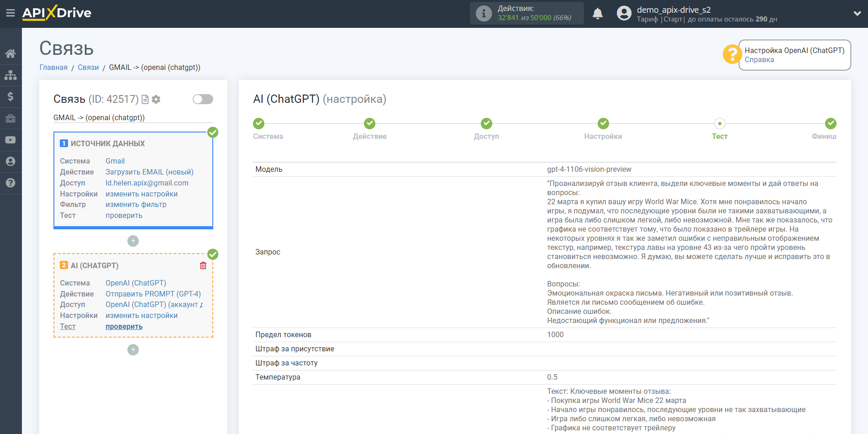This screenshot has height=434, width=868.
Task: Open ld.helen.apix@gmail.com access link
Action: 147,183
